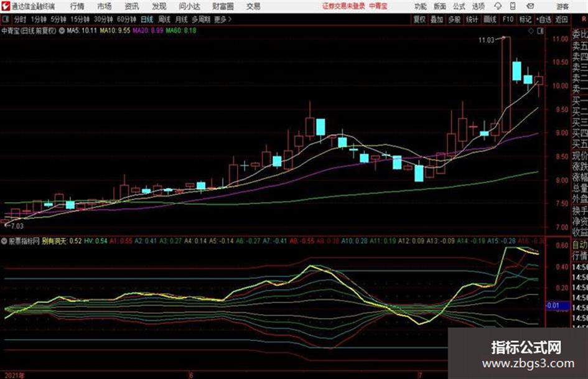The image size is (588, 379).
Task: Click the 7.03 low price label
Action: click(17, 226)
